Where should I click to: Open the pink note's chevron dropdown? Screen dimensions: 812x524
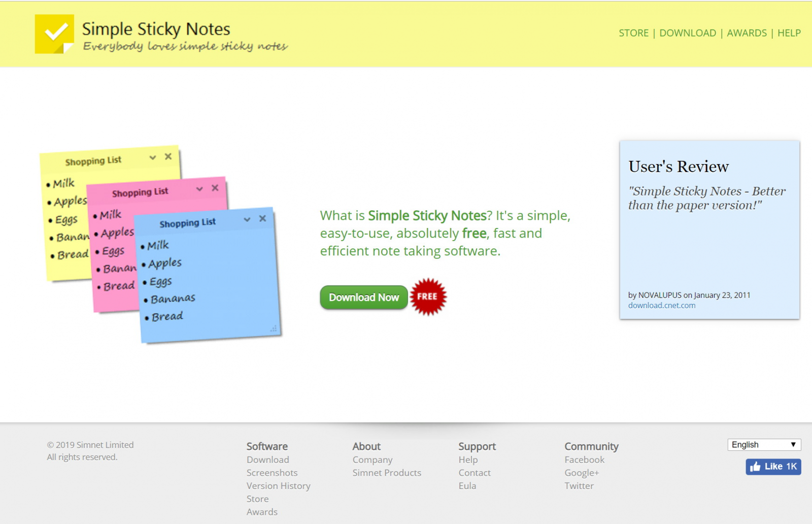[x=199, y=189]
